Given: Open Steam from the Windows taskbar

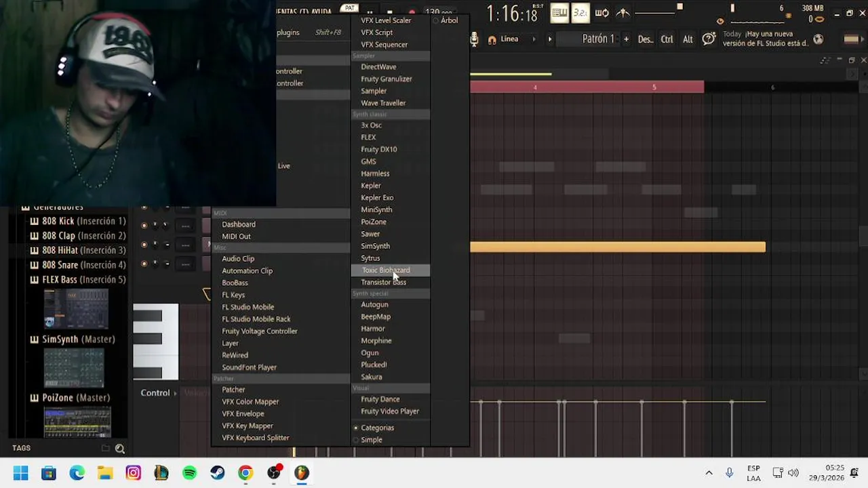Looking at the screenshot, I should point(218,473).
